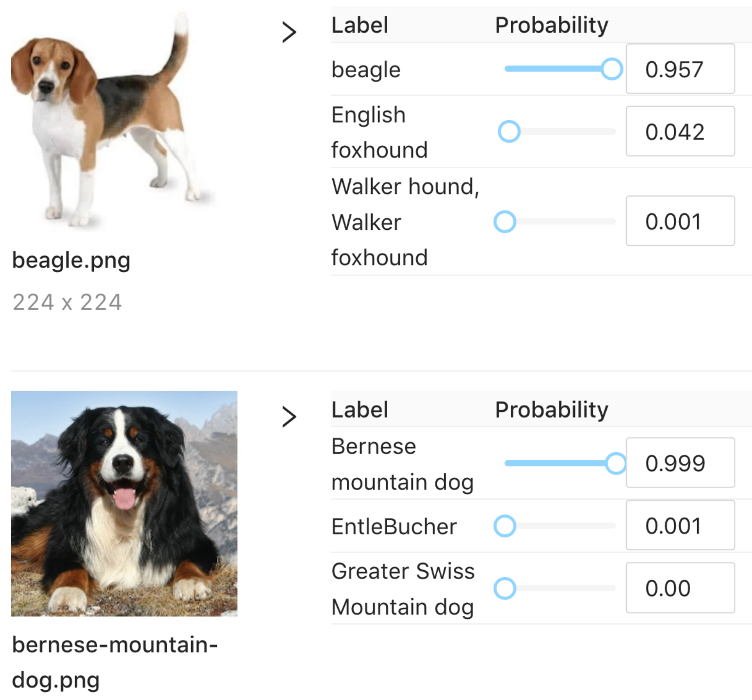Click the beagle probability slider handle

pos(612,69)
